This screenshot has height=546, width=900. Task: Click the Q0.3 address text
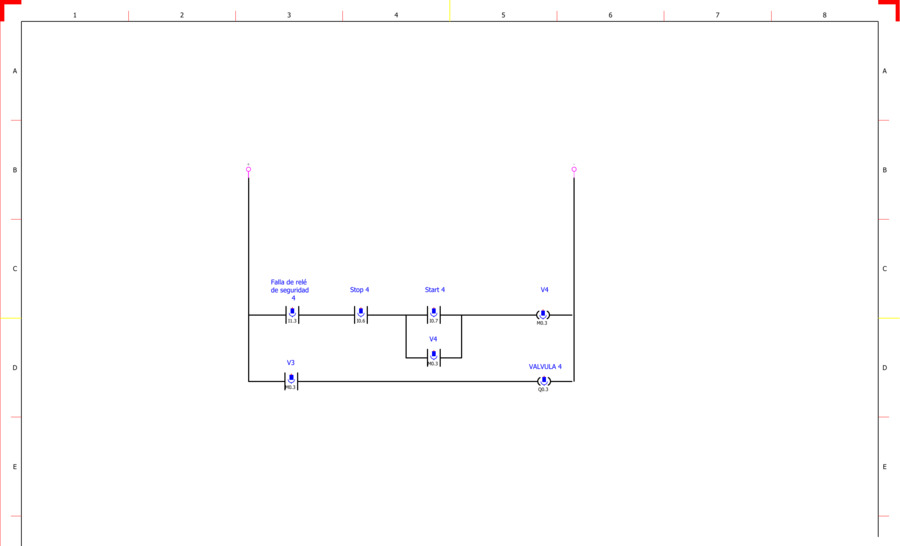pos(543,389)
